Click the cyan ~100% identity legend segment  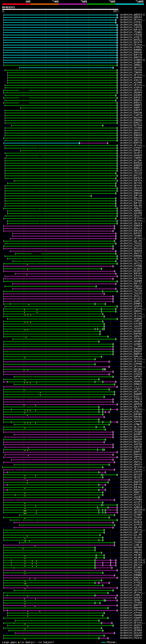click(x=130, y=4)
